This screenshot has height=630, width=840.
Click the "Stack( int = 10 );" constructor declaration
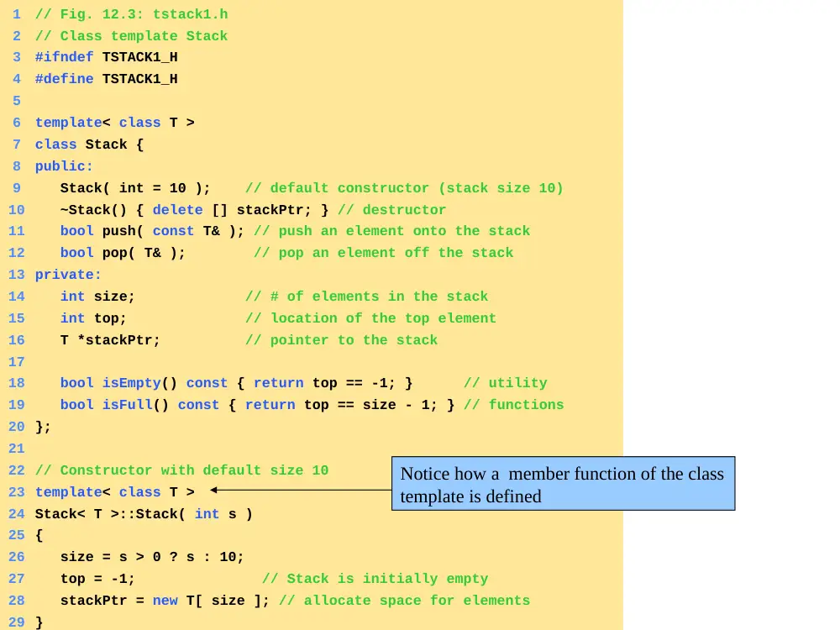[135, 188]
